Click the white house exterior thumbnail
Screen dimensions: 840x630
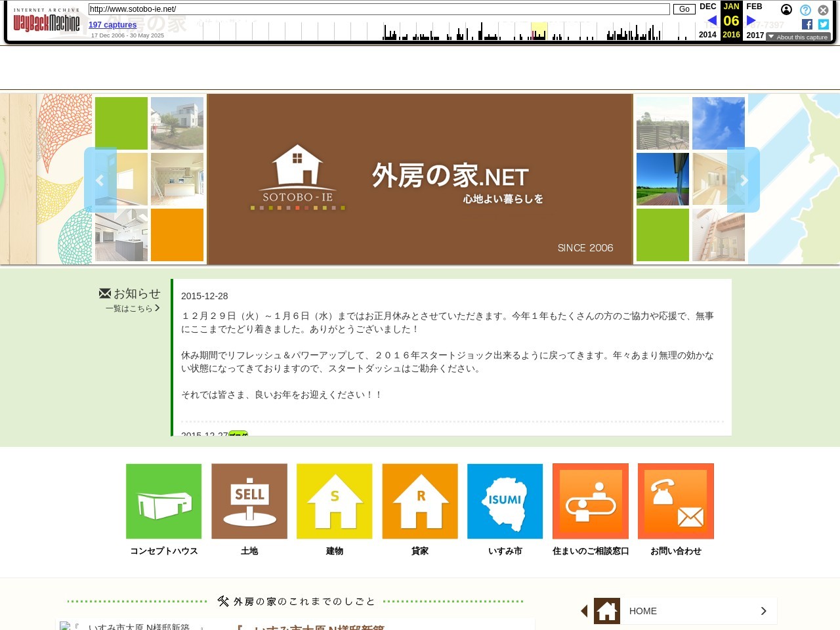coord(177,123)
